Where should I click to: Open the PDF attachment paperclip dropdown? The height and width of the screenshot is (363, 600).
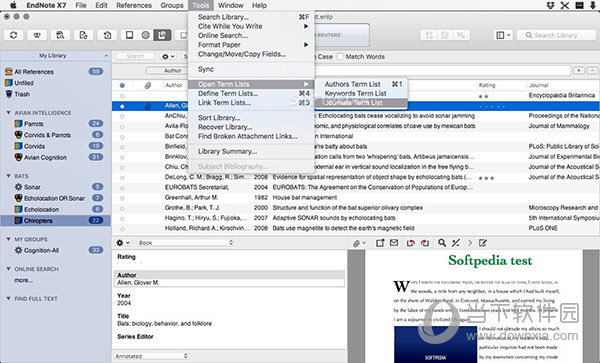click(x=359, y=243)
